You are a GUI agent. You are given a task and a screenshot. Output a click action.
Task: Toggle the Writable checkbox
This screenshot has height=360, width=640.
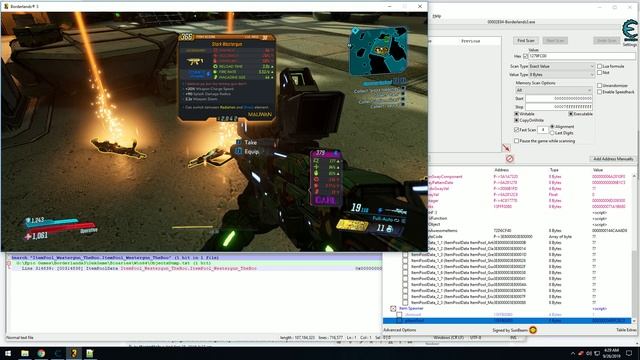coord(517,114)
